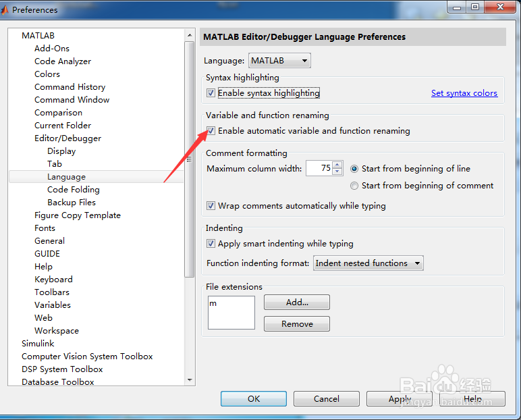Open Code Analyzer preferences
This screenshot has width=521, height=420.
click(x=63, y=61)
